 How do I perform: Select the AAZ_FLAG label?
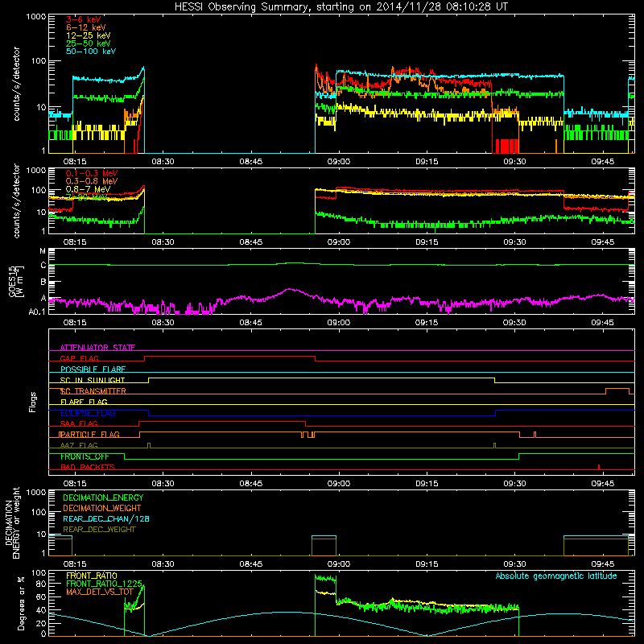coord(79,445)
